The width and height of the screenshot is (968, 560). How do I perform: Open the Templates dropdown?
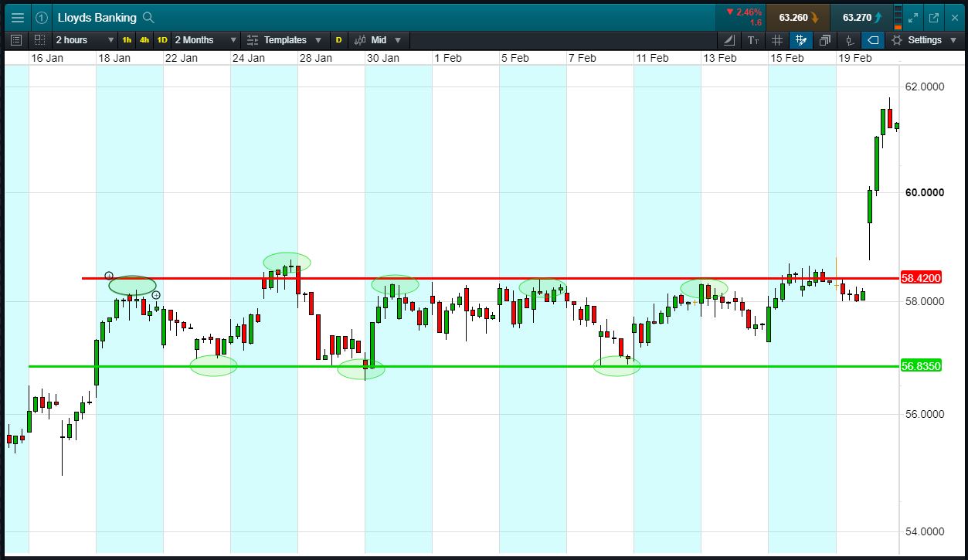(x=284, y=39)
